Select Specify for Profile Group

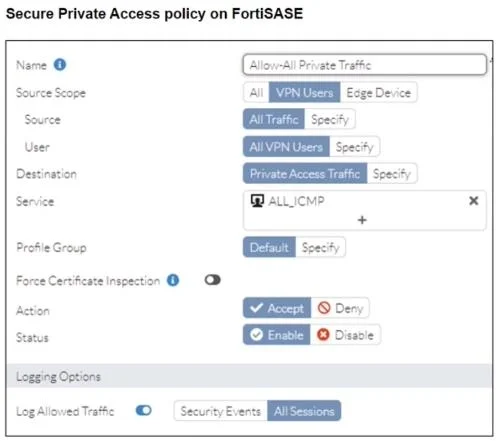pos(320,247)
